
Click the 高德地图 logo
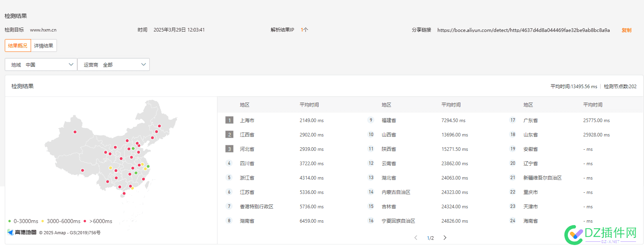point(22,232)
